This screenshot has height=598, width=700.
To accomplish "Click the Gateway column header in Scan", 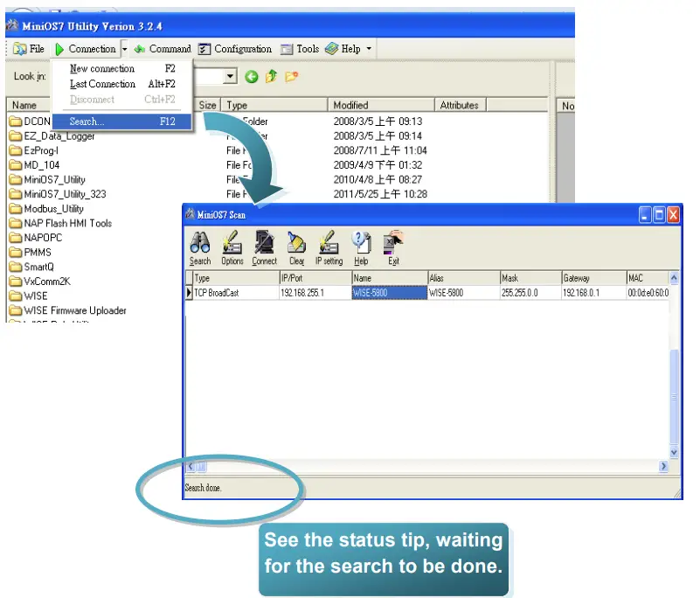I will point(593,278).
